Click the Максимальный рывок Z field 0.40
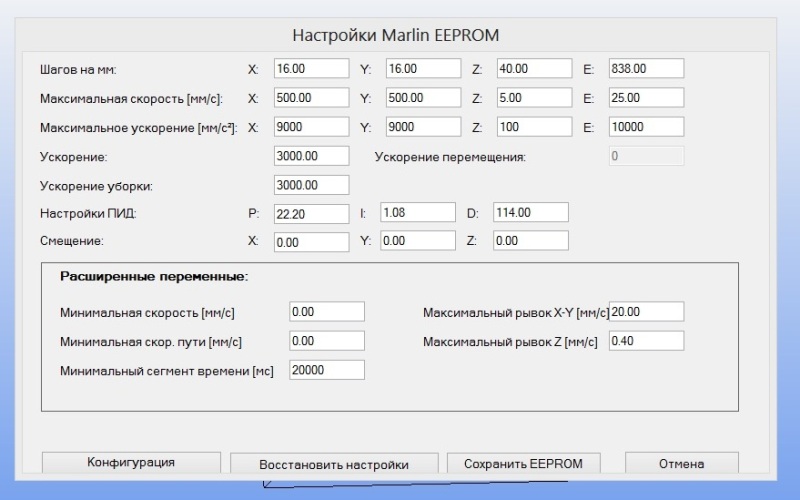 click(x=646, y=340)
